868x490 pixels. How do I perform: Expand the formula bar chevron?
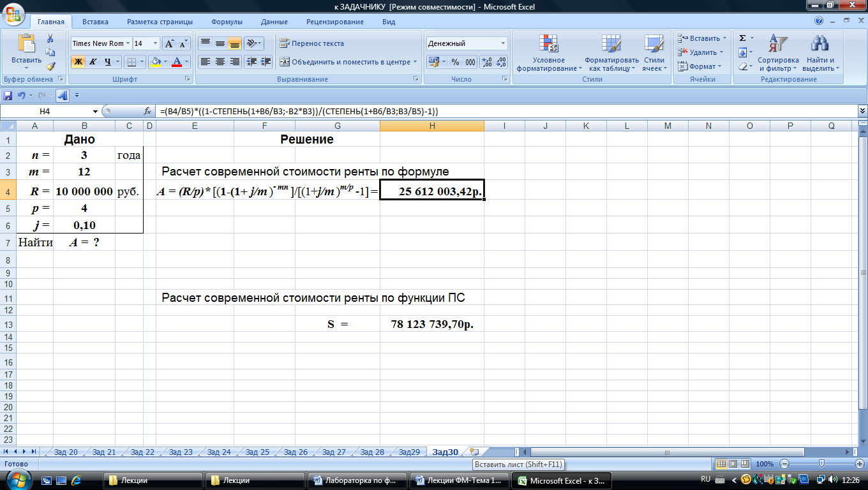coord(862,111)
